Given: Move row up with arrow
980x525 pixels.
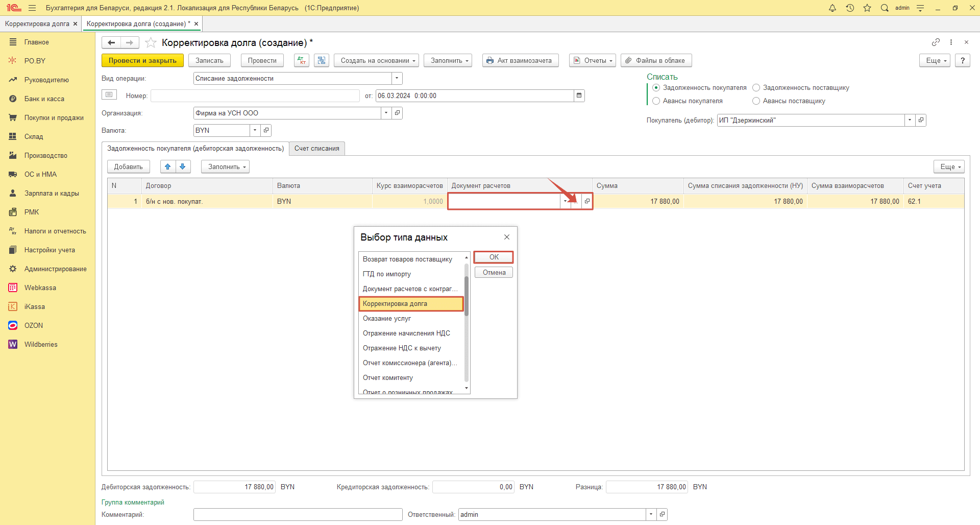Looking at the screenshot, I should point(168,166).
